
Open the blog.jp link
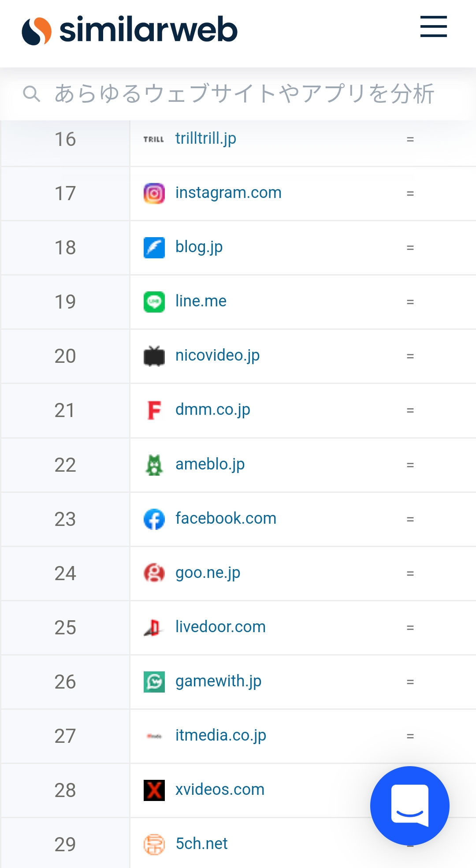[x=199, y=247]
